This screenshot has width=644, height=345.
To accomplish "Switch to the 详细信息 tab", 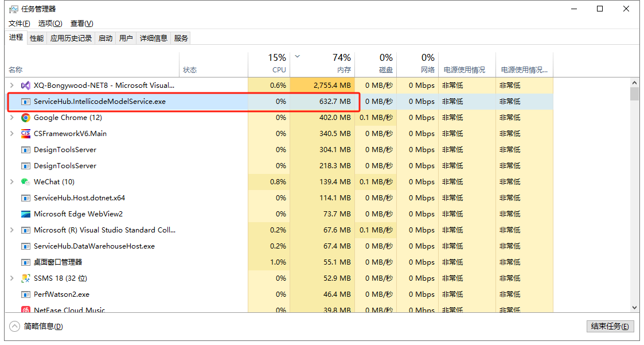I will pyautogui.click(x=154, y=38).
